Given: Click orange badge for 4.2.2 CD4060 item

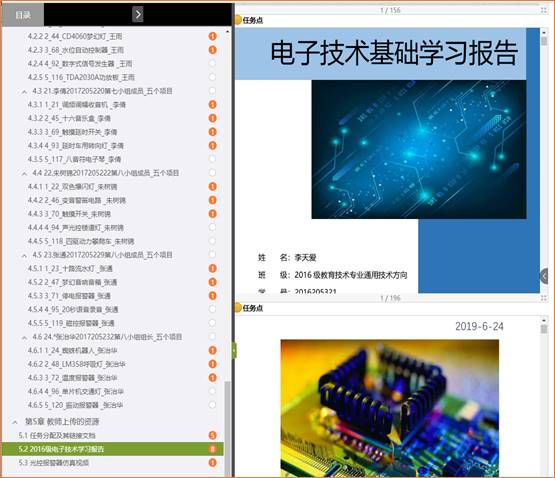Looking at the screenshot, I should tap(212, 36).
